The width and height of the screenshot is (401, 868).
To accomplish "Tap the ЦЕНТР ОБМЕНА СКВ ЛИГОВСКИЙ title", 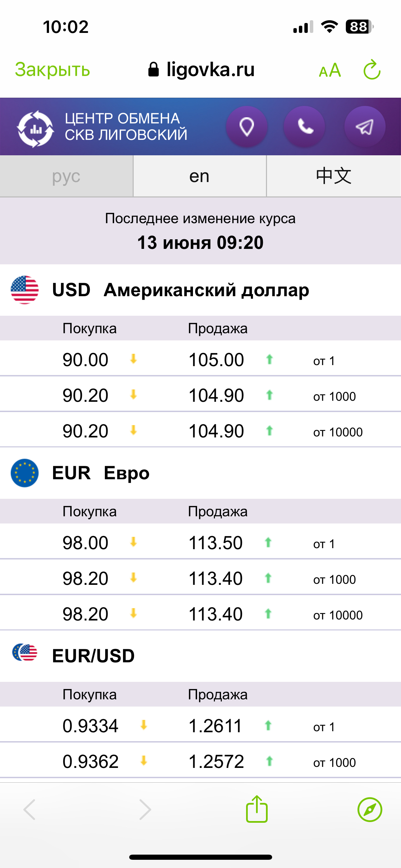I will pyautogui.click(x=126, y=127).
